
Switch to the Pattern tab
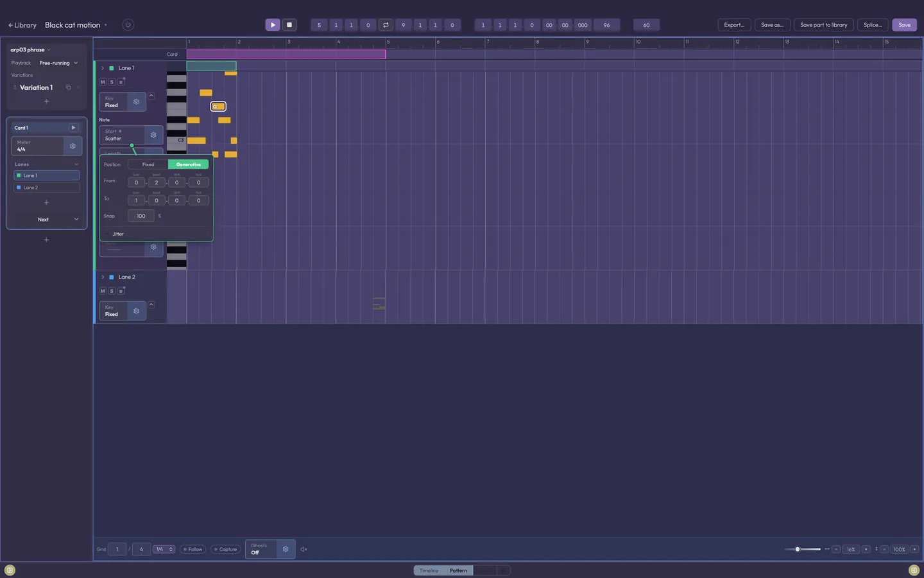point(458,570)
